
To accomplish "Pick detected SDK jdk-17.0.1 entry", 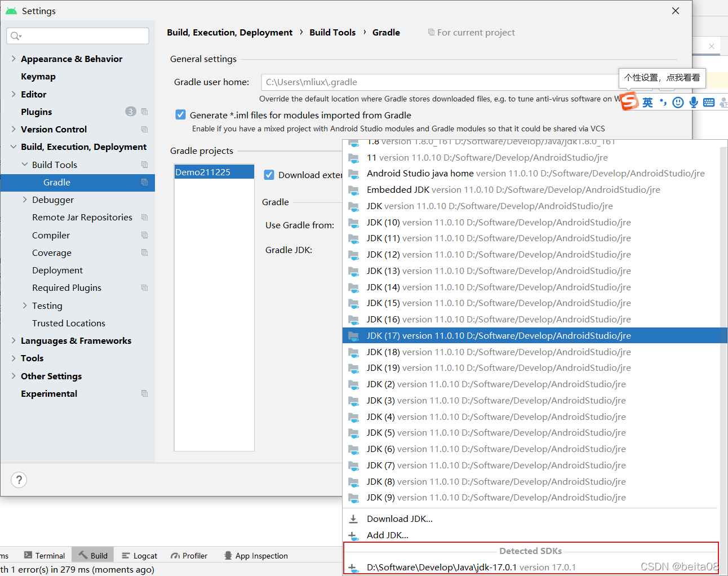I will 531,568.
